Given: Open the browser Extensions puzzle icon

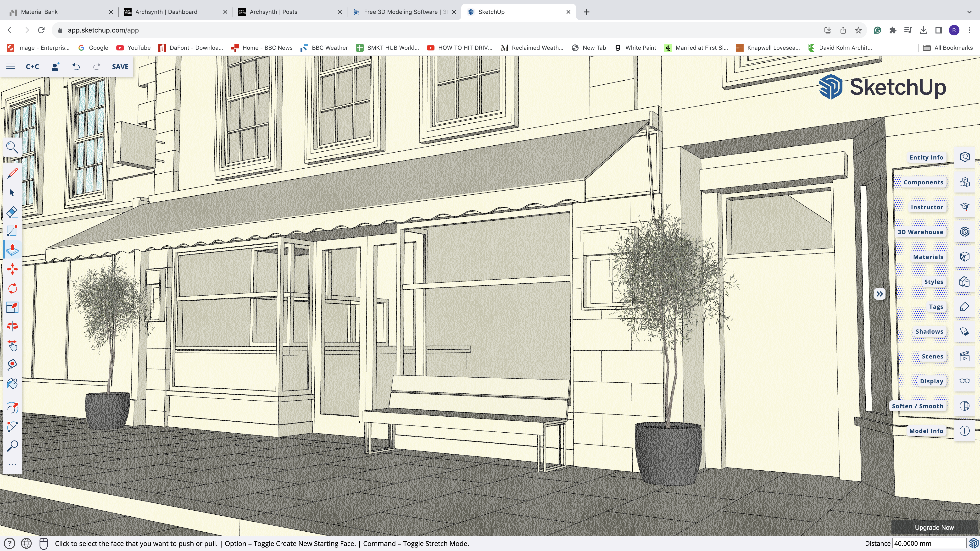Looking at the screenshot, I should coord(892,30).
